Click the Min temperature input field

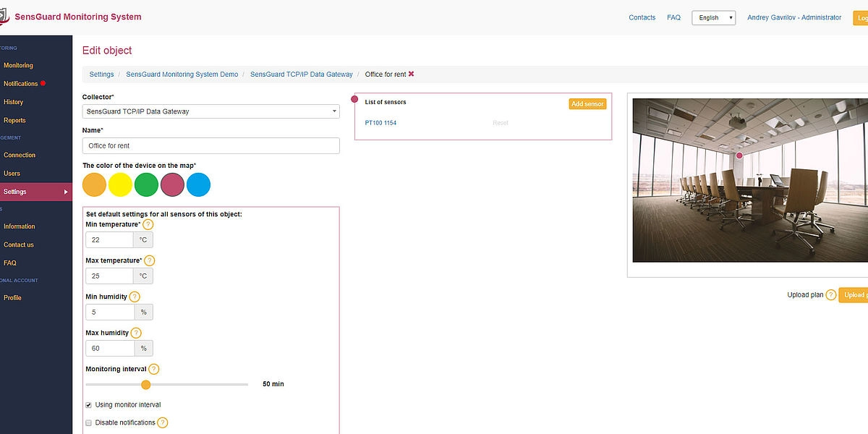point(109,239)
